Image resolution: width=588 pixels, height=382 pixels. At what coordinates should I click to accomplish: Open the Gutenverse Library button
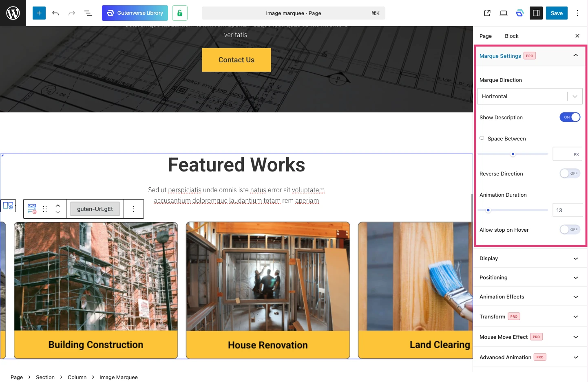(135, 13)
